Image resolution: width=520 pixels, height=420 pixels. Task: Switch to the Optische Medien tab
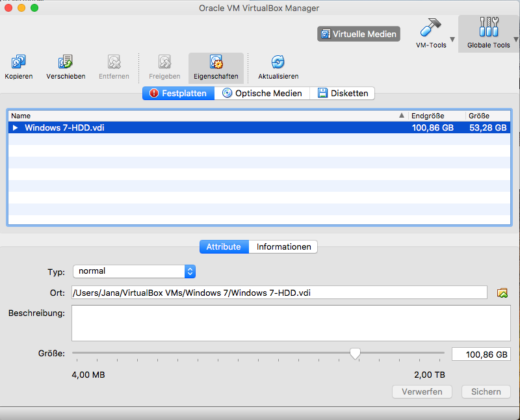[x=262, y=93]
